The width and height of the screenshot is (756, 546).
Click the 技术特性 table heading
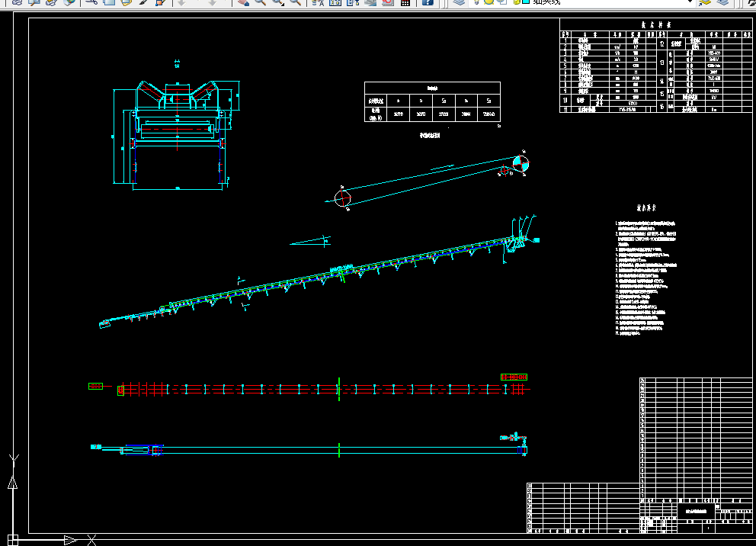(656, 24)
